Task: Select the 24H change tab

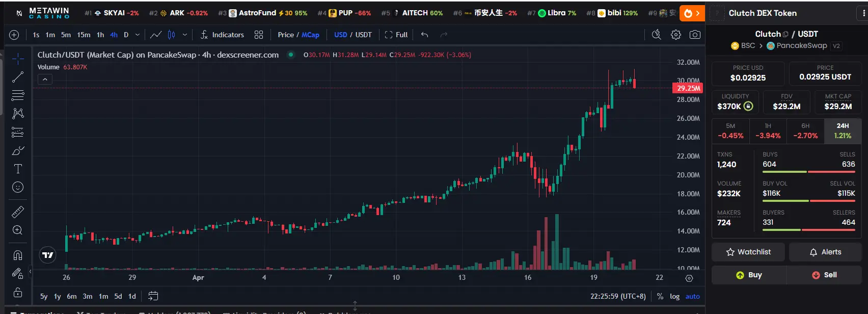Action: [x=843, y=130]
